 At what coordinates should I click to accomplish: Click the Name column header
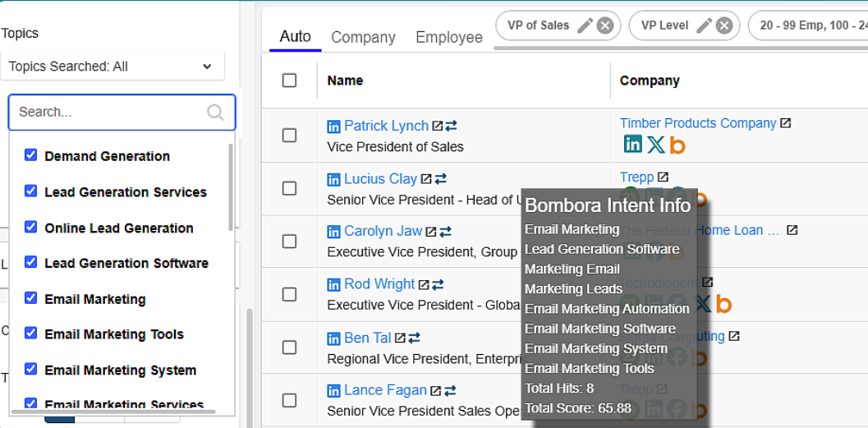[x=346, y=81]
